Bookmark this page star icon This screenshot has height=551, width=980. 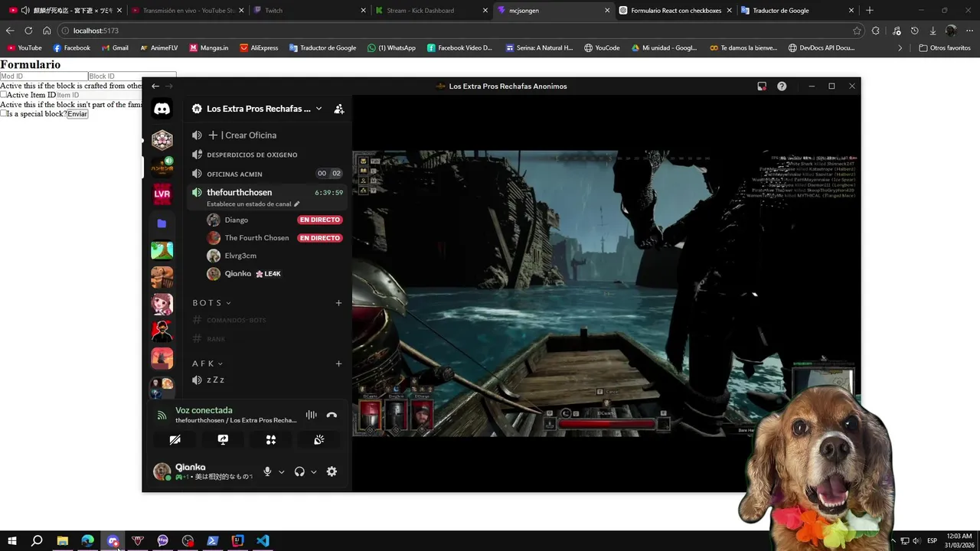(857, 31)
